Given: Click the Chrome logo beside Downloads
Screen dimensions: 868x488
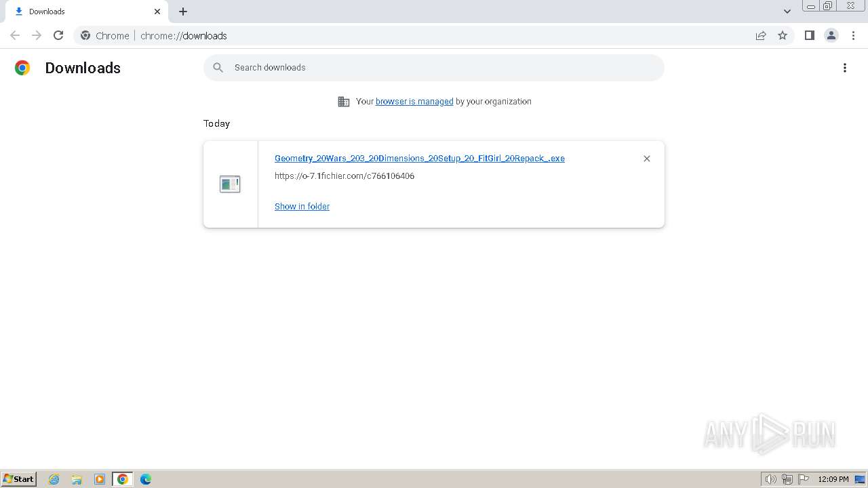Looking at the screenshot, I should pyautogui.click(x=22, y=68).
